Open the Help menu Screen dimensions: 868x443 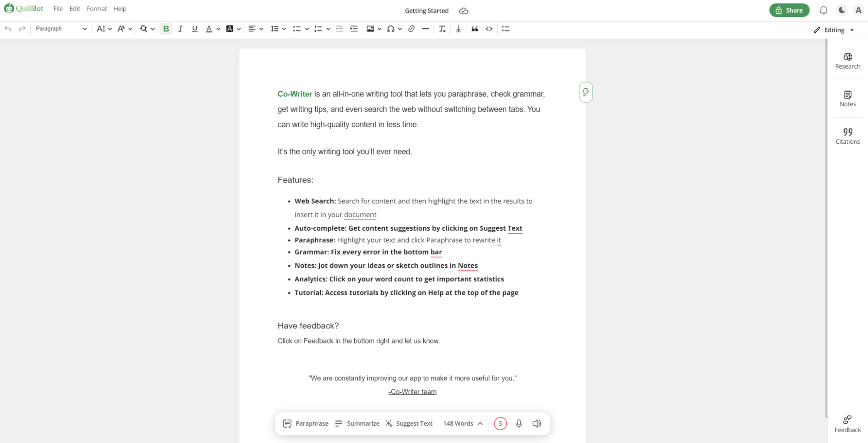pyautogui.click(x=120, y=9)
